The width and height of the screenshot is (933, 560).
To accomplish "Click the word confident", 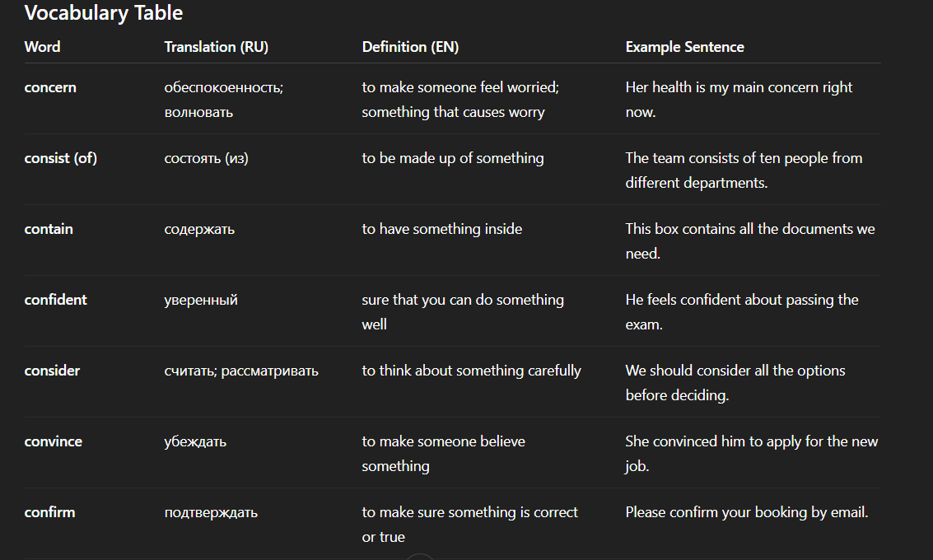I will [55, 300].
